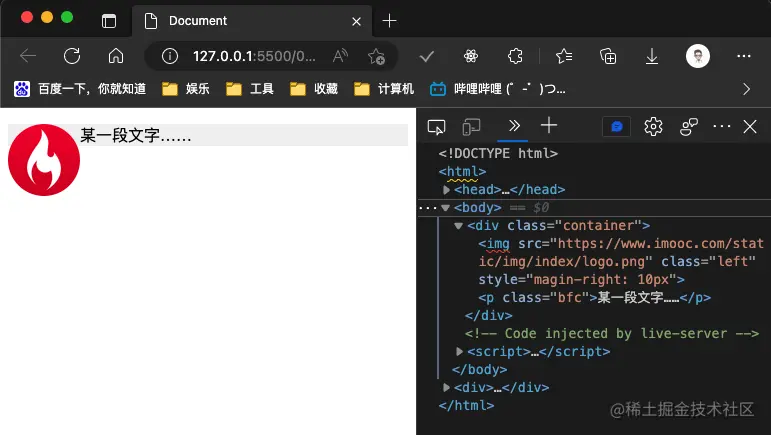Open the user profile avatar
771x435 pixels.
(698, 56)
